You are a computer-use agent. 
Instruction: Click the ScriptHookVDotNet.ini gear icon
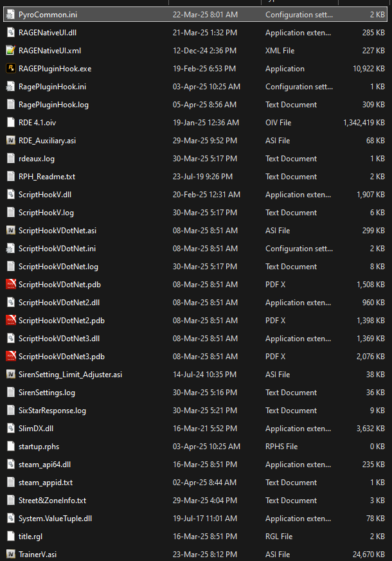click(x=11, y=248)
